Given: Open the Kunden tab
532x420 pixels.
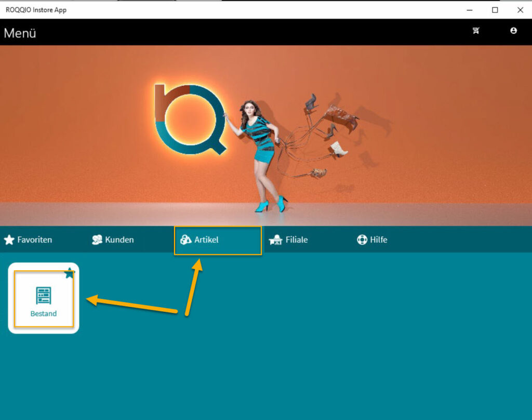Looking at the screenshot, I should (x=119, y=240).
